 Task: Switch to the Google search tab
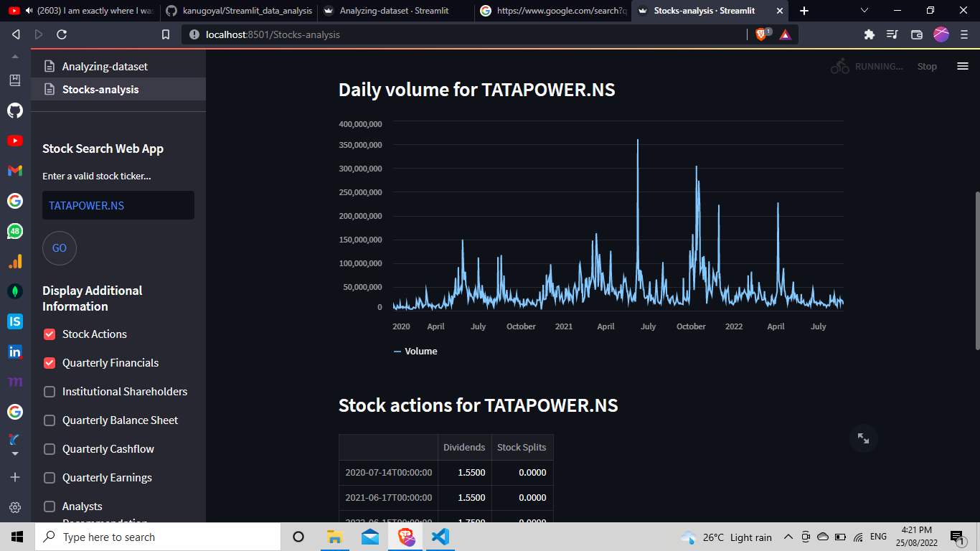pyautogui.click(x=552, y=11)
